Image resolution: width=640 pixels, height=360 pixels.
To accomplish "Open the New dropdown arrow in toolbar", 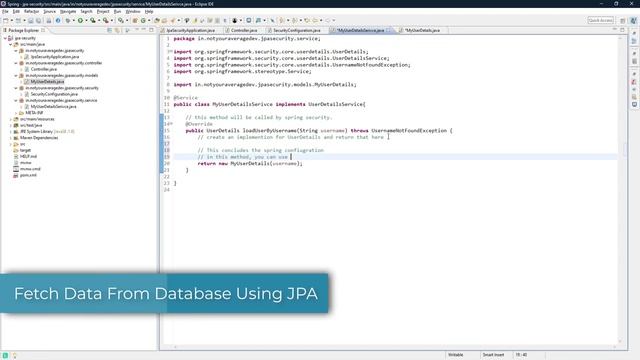I will tap(11, 20).
